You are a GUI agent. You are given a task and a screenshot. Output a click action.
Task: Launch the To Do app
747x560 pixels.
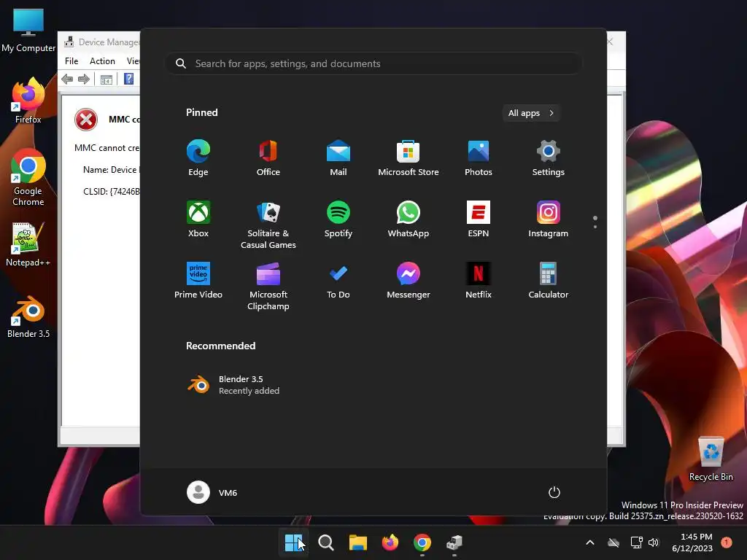point(338,281)
